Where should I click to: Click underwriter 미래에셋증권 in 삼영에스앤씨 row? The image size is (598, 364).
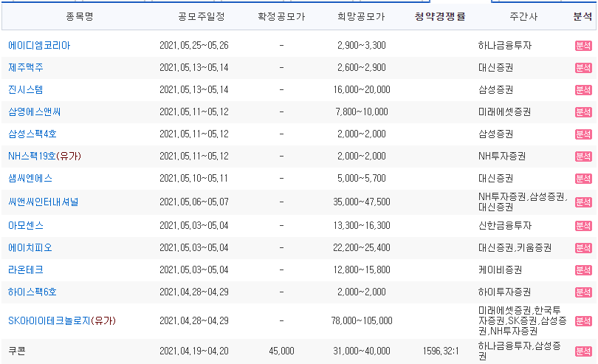click(x=504, y=111)
